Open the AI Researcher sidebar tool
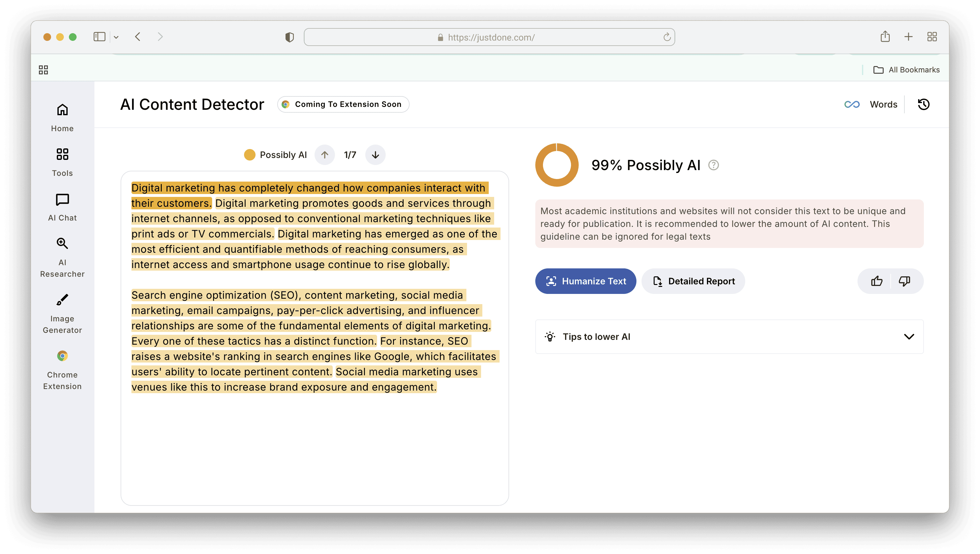This screenshot has width=980, height=554. click(x=63, y=257)
